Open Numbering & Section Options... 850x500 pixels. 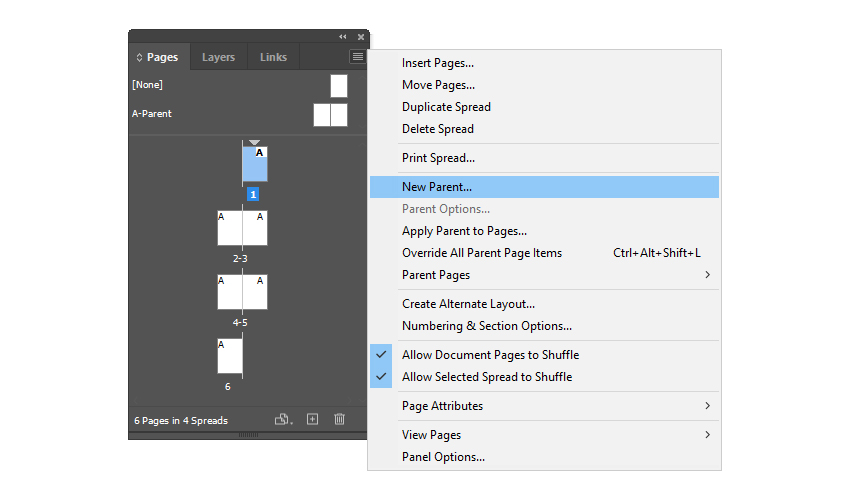tap(544, 326)
